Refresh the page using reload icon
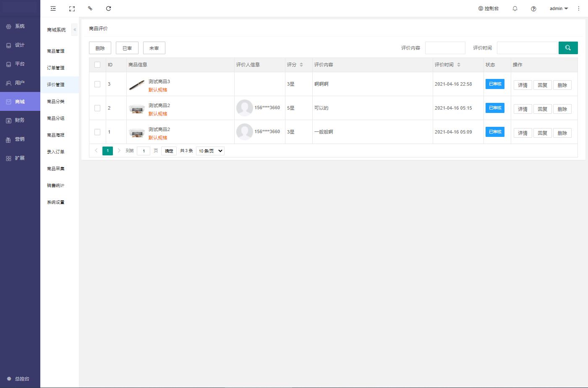This screenshot has width=588, height=388. coord(108,8)
